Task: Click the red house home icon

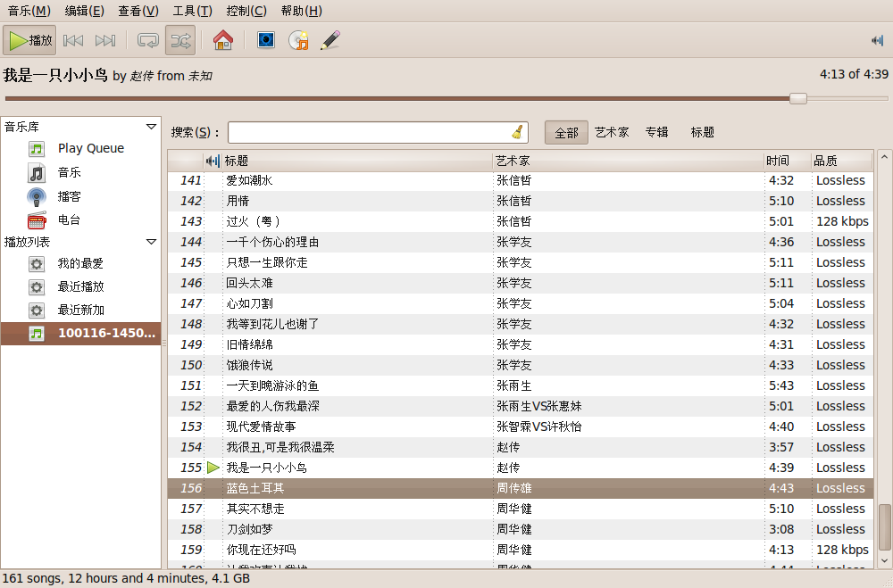Action: pyautogui.click(x=222, y=40)
